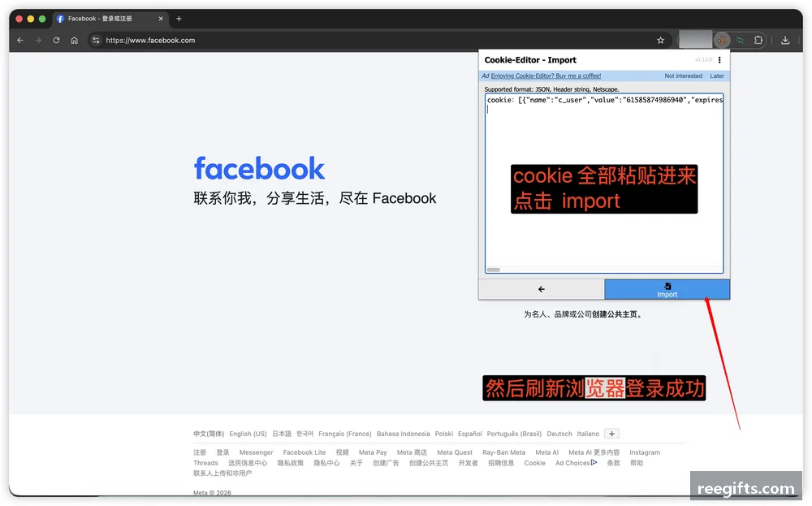Viewport: 812px width, 506px height.
Task: Bookmark this page with the star icon
Action: (660, 41)
